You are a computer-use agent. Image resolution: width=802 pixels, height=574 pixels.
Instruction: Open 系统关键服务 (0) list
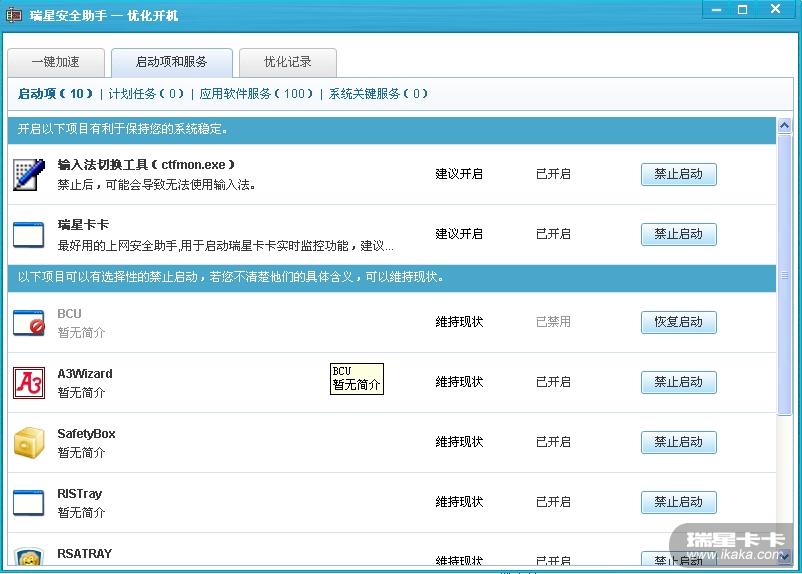pyautogui.click(x=378, y=94)
